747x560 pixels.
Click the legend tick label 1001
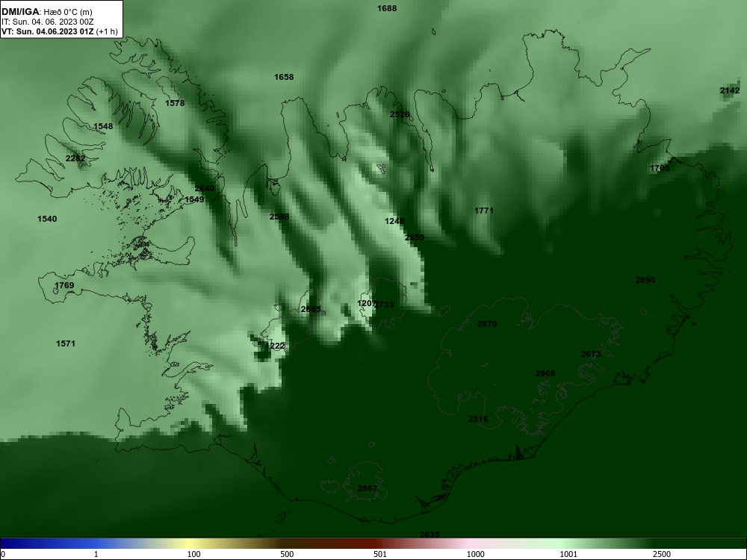[x=568, y=554]
